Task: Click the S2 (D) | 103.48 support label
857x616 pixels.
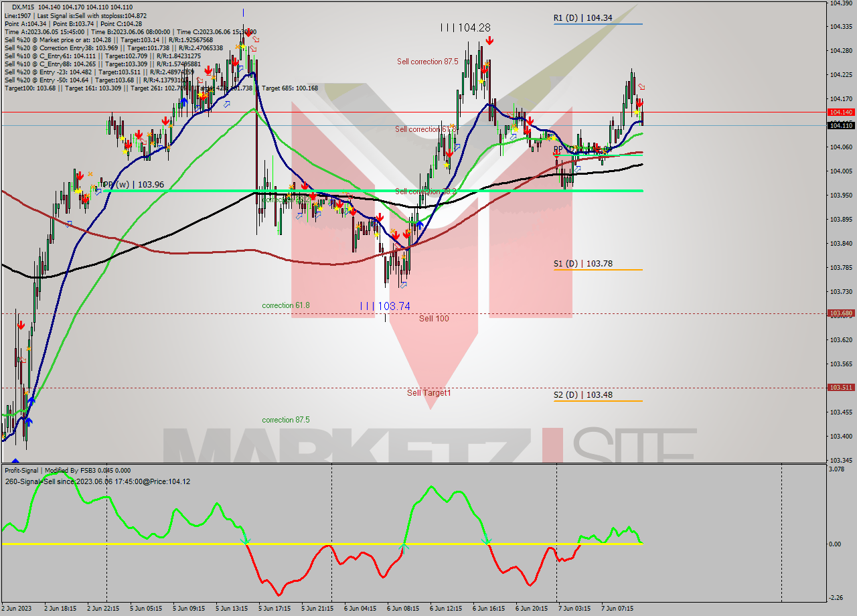Action: pos(582,395)
